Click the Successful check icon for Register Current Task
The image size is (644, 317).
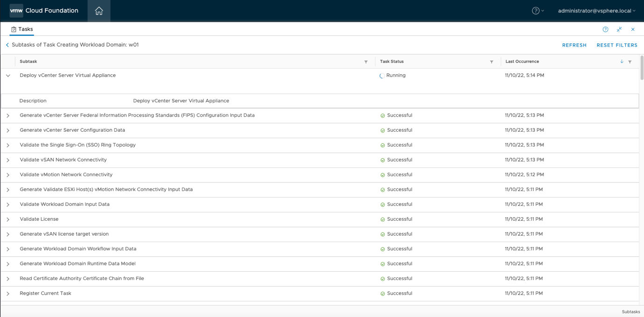[x=383, y=294]
